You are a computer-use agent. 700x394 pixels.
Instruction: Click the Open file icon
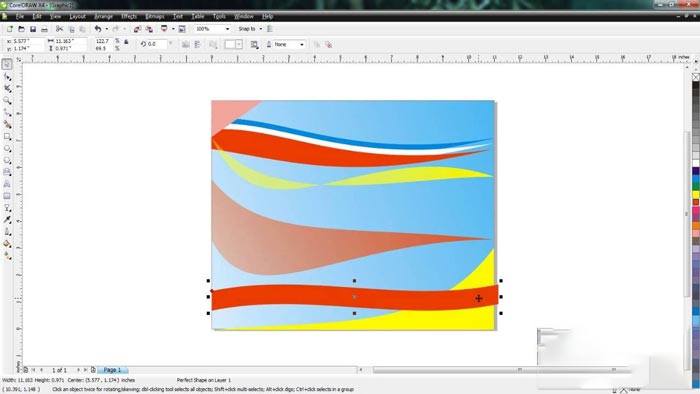click(21, 29)
